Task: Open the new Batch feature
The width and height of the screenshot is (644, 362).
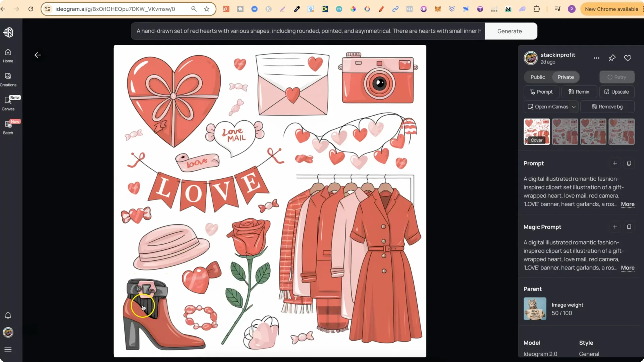Action: [x=8, y=127]
